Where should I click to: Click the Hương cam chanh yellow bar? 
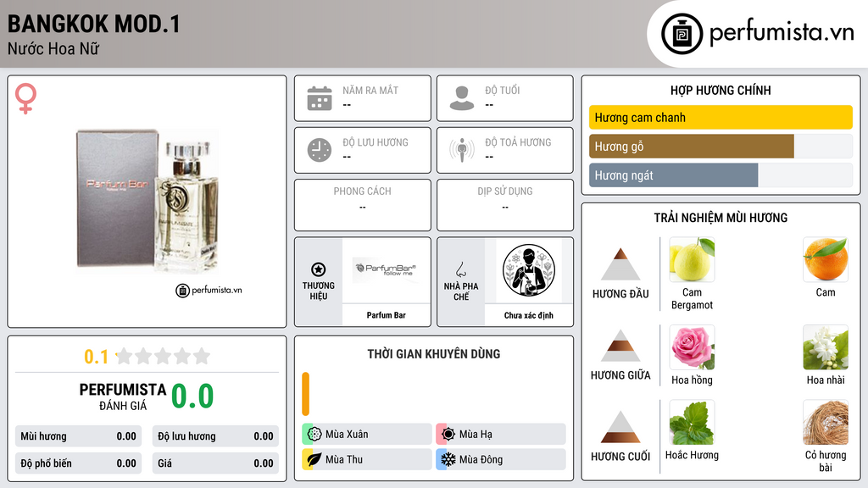click(721, 117)
